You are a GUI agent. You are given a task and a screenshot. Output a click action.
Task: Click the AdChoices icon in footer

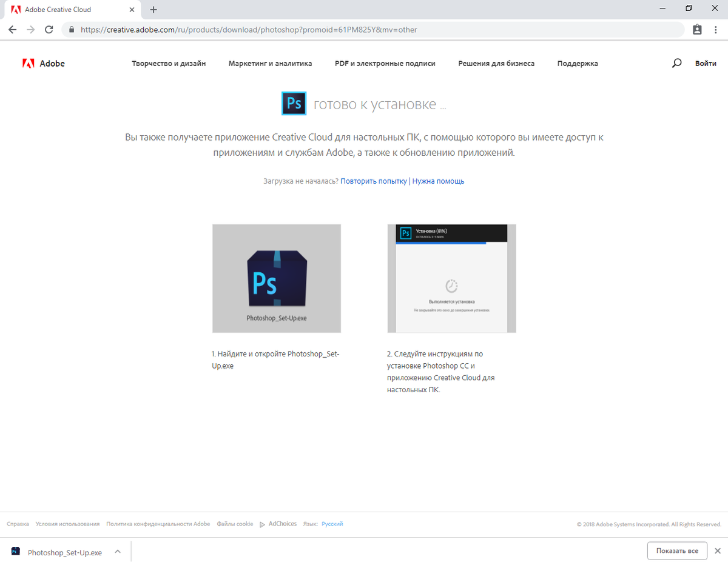(x=262, y=524)
